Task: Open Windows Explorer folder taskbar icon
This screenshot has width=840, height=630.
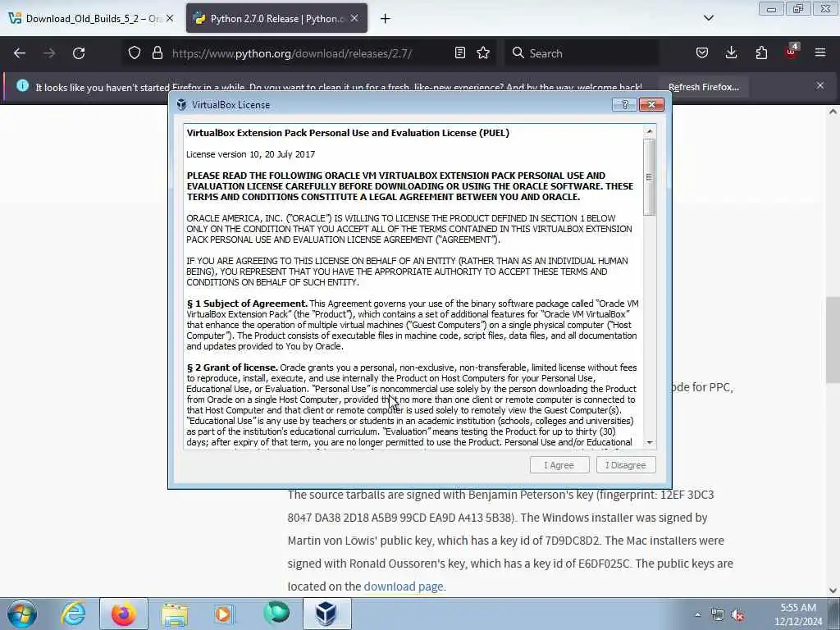Action: [x=175, y=614]
